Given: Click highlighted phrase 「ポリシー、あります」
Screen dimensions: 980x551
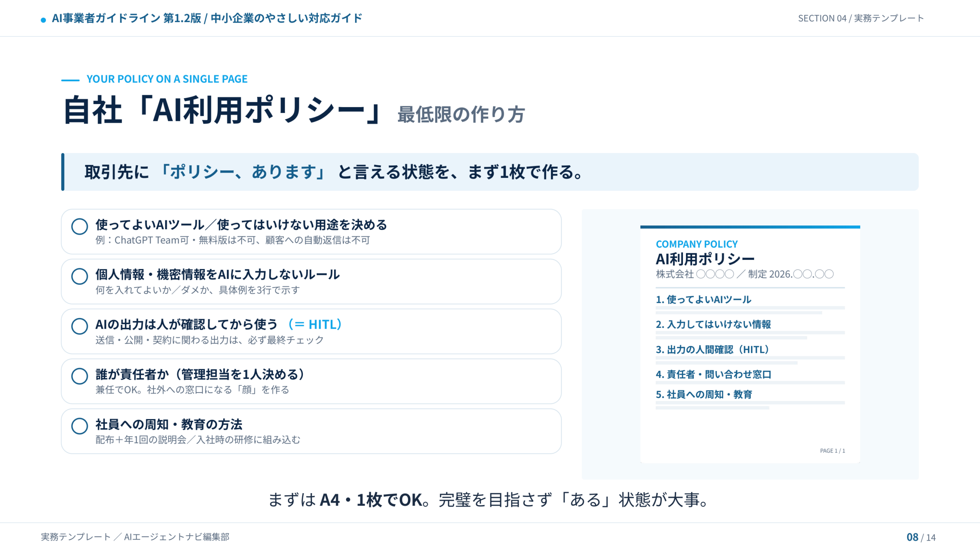Looking at the screenshot, I should tap(243, 172).
